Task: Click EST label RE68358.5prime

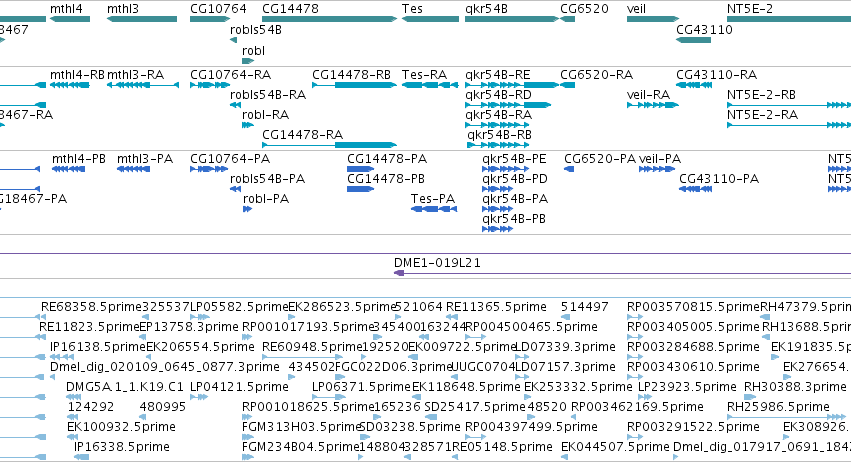Action: click(x=91, y=307)
